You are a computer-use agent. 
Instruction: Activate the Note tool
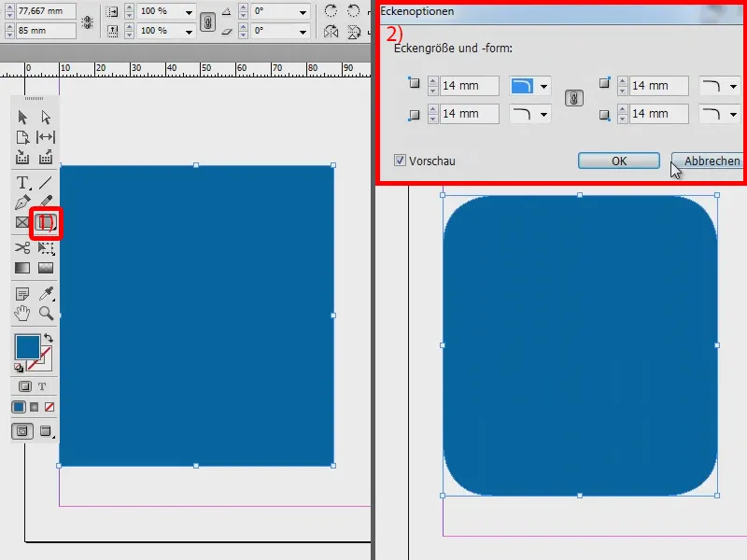tap(22, 294)
